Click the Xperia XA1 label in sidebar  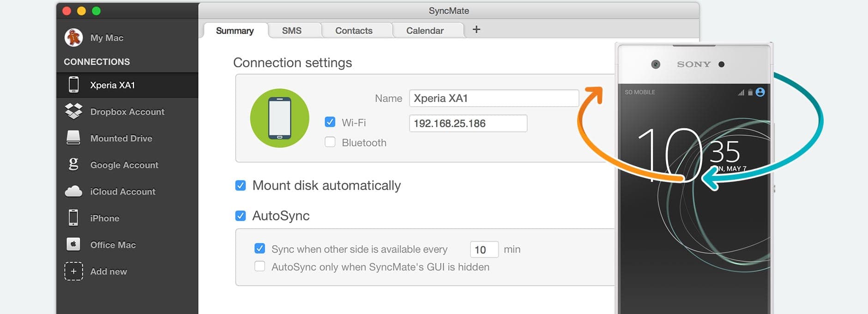pyautogui.click(x=113, y=85)
